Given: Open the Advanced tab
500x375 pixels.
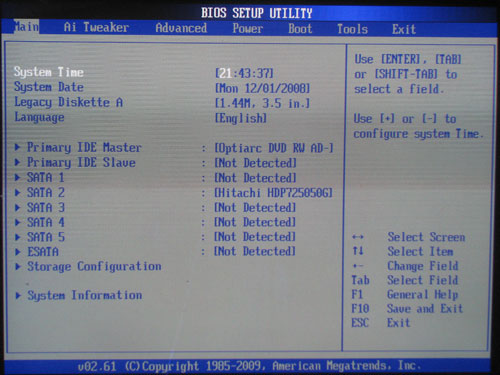Looking at the screenshot, I should (x=181, y=28).
